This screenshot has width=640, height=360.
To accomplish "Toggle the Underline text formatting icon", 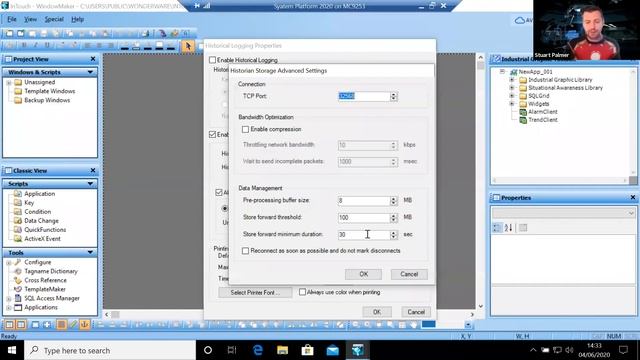I will click(47, 45).
